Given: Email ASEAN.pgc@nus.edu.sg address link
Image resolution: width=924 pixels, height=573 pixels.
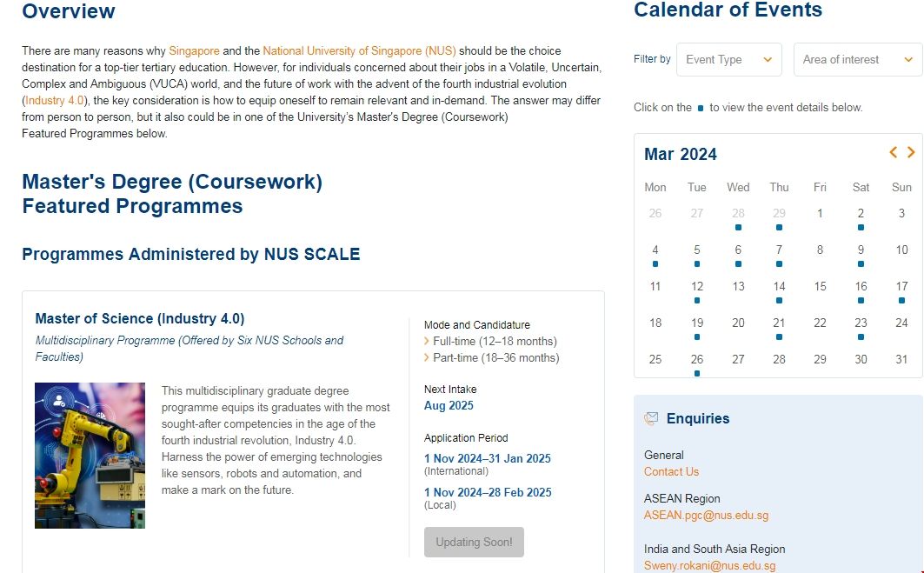Looking at the screenshot, I should [706, 515].
